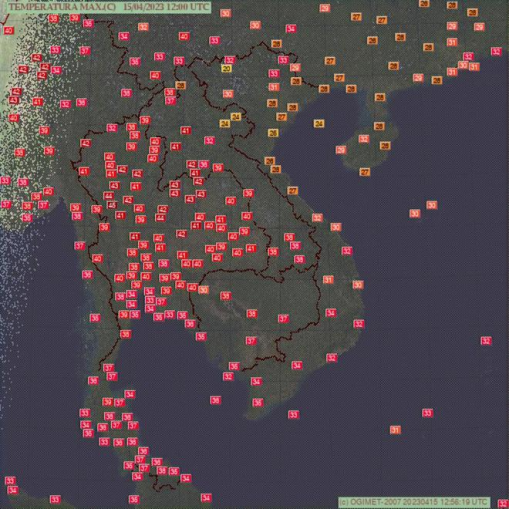
Task: Click the 32 marker on western Hainan island
Action: [364, 139]
